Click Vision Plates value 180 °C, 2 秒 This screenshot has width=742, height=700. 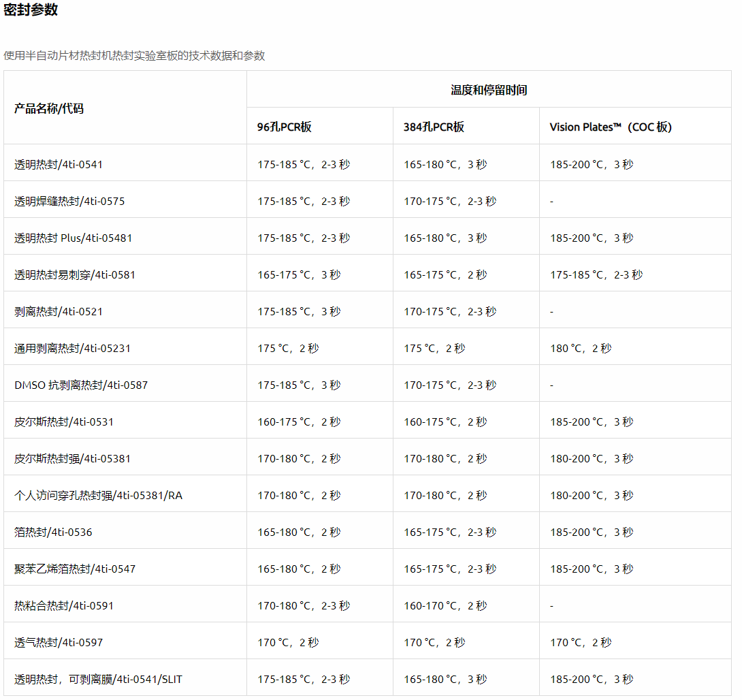click(x=581, y=349)
